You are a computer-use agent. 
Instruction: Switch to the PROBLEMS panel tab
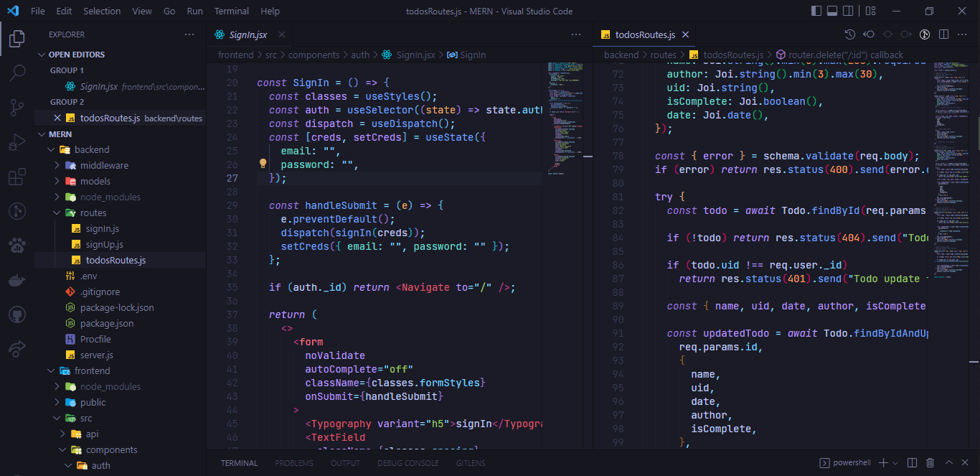tap(294, 463)
